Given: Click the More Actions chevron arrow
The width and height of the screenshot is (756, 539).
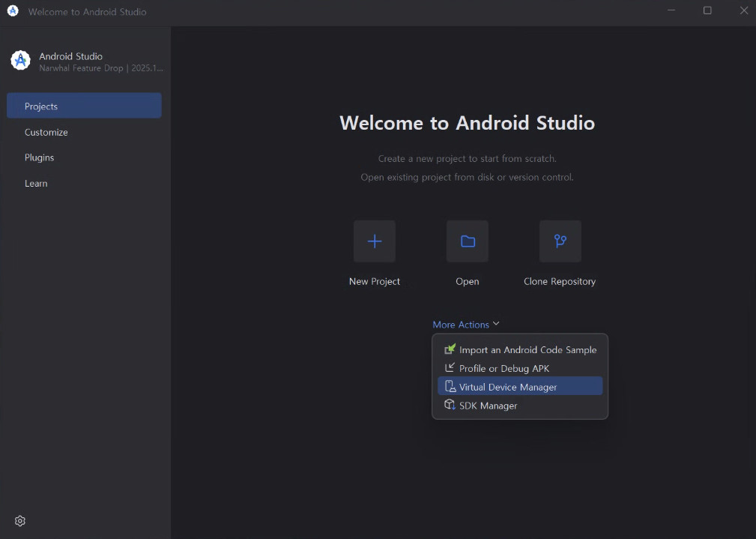Looking at the screenshot, I should 496,323.
